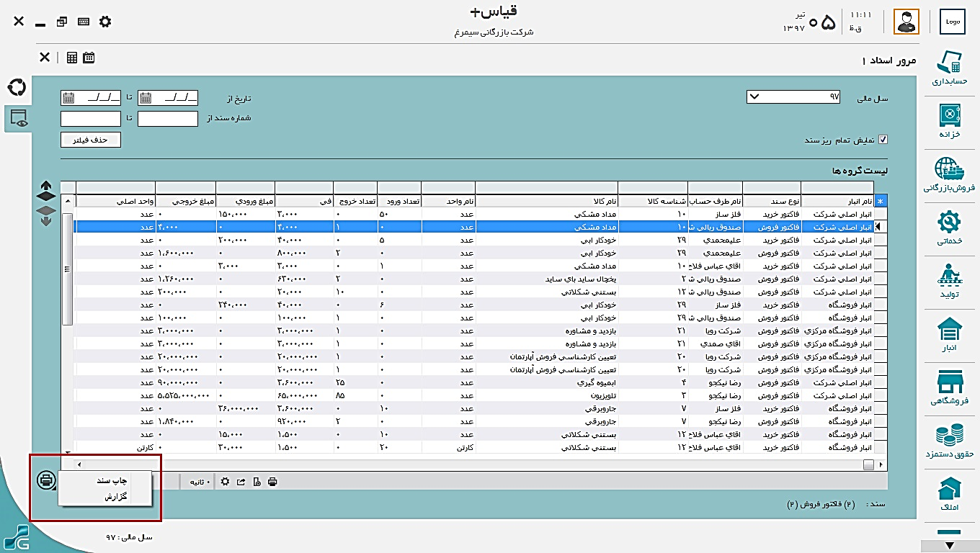Click the ۱،۲۶۰،۰۰۰ amount cell

pyautogui.click(x=186, y=278)
